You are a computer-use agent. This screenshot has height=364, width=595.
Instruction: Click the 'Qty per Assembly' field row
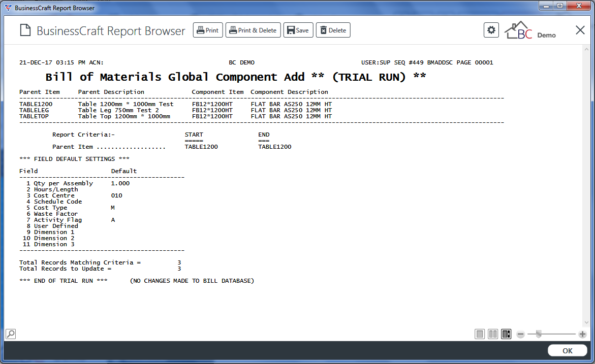(78, 183)
